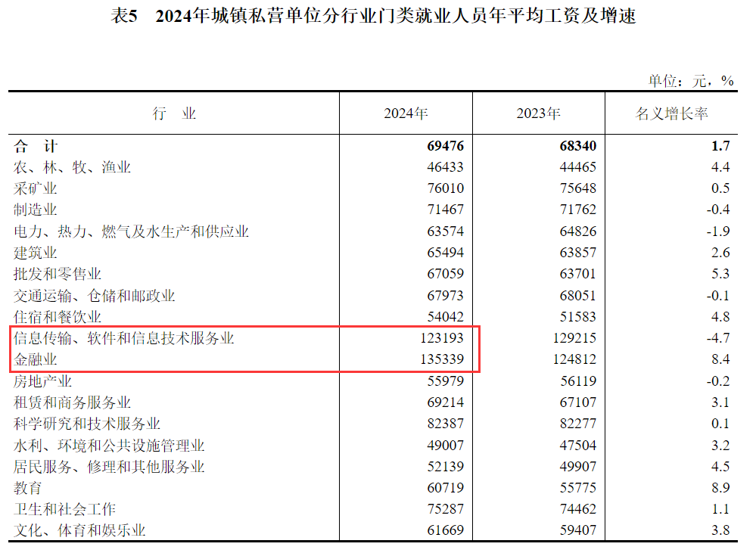Click the 金融业 2024 value 135339
The height and width of the screenshot is (553, 756).
click(441, 359)
